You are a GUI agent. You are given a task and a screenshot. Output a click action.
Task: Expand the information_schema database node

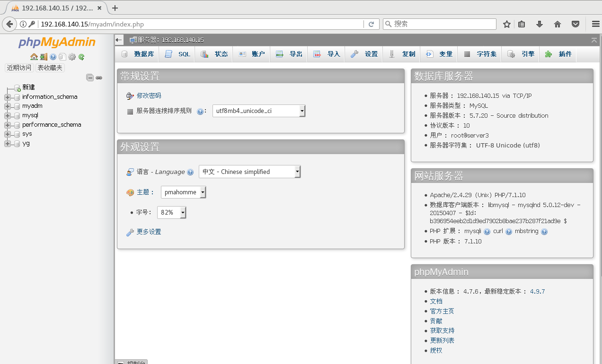point(7,97)
